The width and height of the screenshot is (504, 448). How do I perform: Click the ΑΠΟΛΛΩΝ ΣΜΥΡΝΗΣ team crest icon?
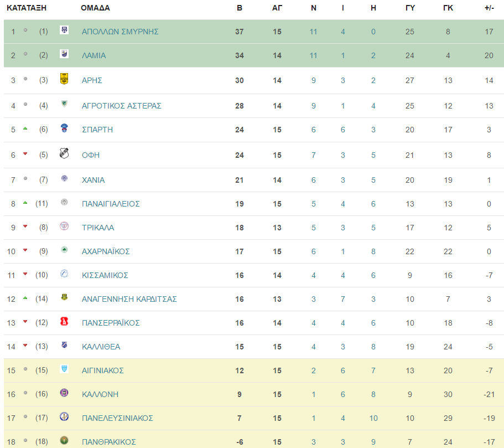(x=64, y=30)
